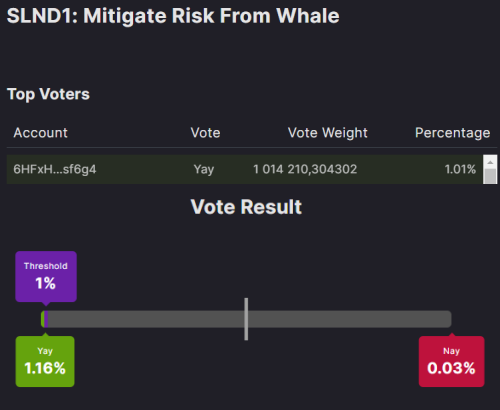Click the 1 014 210,304302 vote weight value

(305, 169)
